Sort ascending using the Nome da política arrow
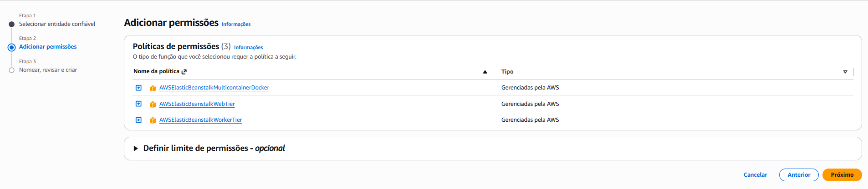Viewport: 868px width, 189px height. [x=485, y=72]
